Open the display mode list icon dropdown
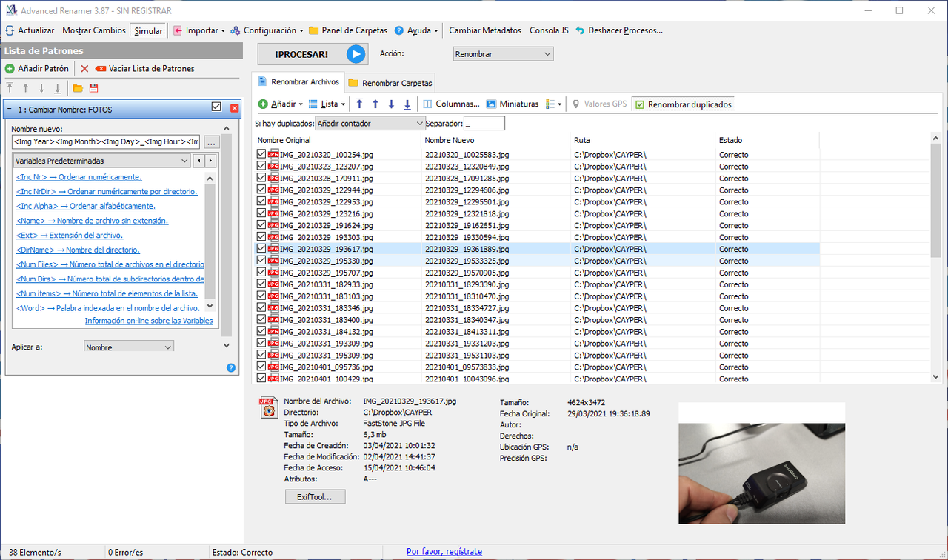948x560 pixels. [x=553, y=104]
